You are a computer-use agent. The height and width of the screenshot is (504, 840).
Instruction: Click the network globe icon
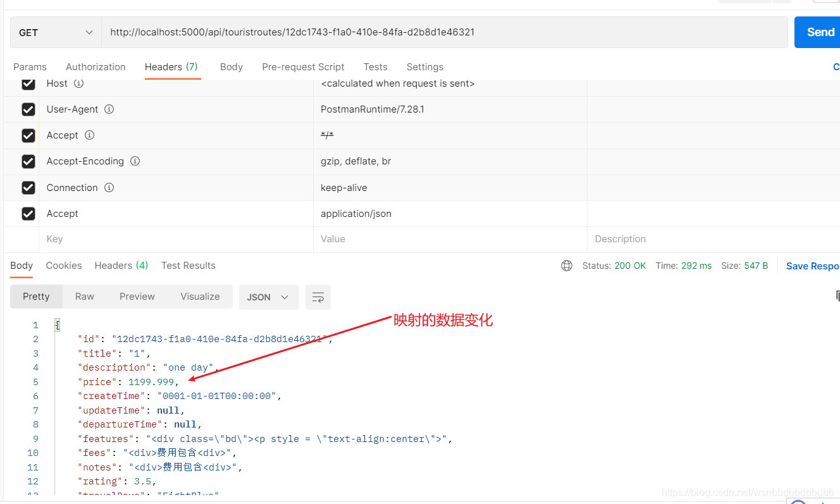567,266
